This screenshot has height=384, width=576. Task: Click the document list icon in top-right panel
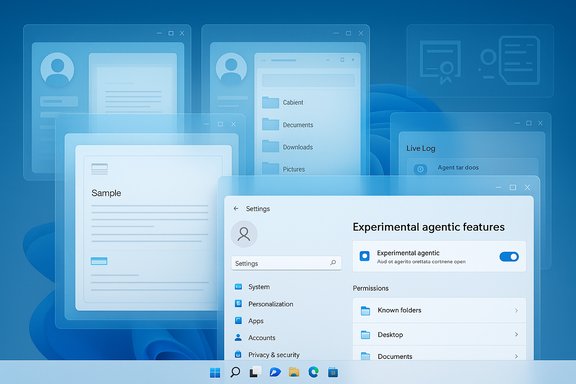click(x=519, y=60)
